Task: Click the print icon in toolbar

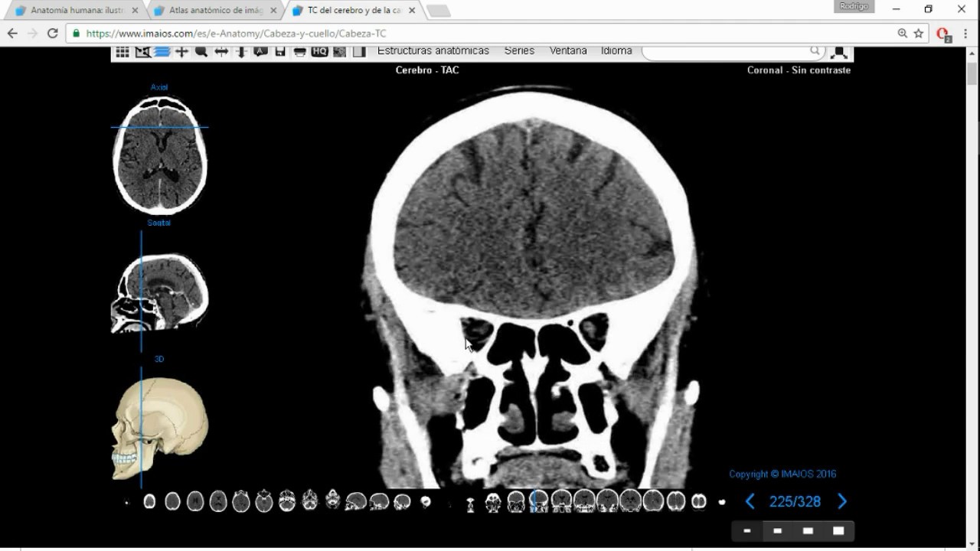Action: (300, 52)
